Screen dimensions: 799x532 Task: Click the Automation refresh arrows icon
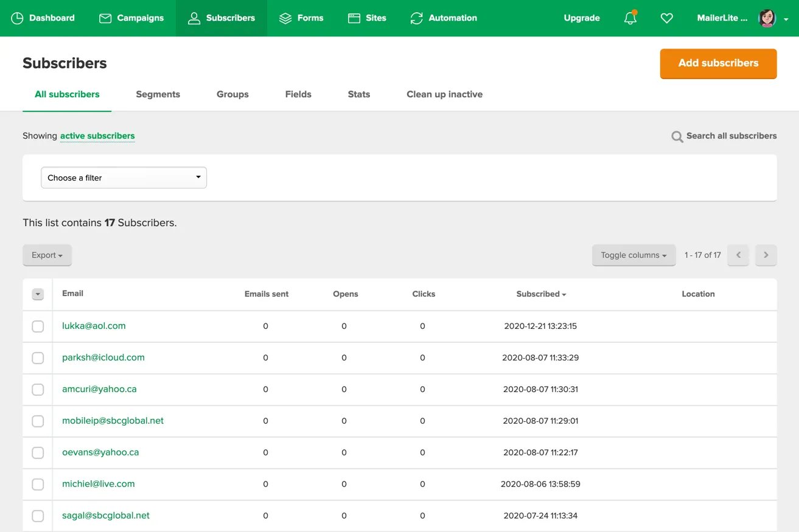coord(417,18)
